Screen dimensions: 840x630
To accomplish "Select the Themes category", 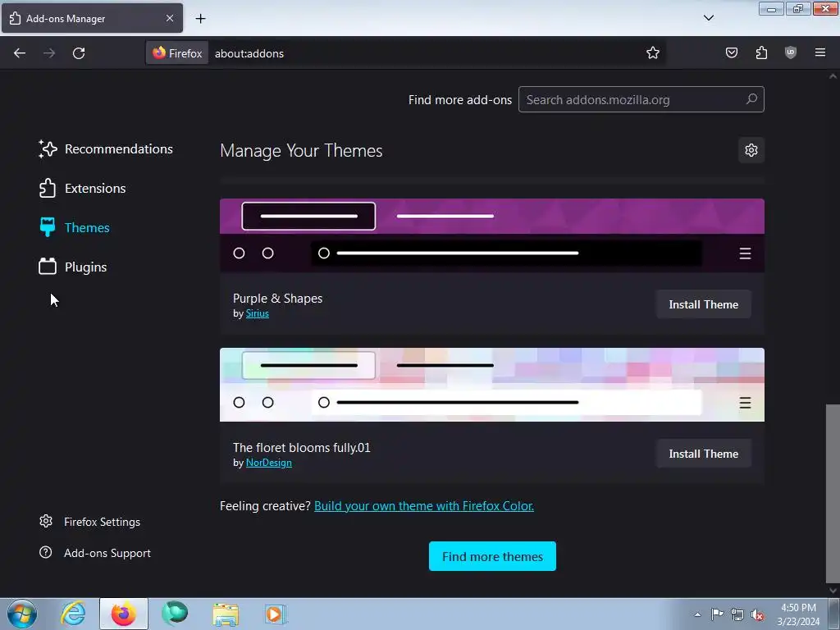I will (74, 228).
